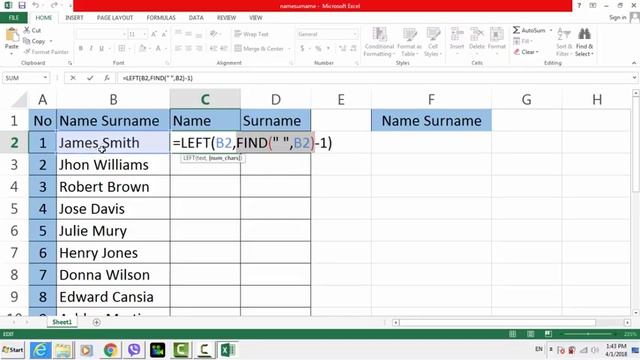Click the vertical scrollbar
This screenshot has height=360, width=640.
pos(636,145)
